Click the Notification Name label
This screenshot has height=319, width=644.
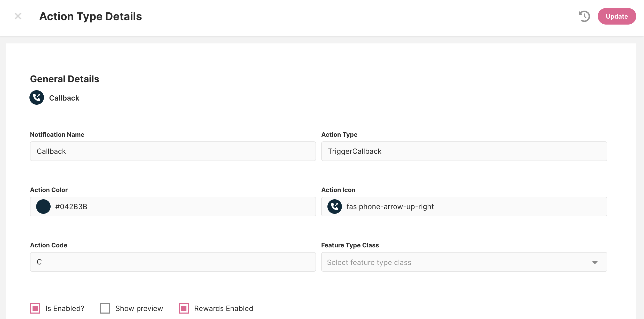(x=57, y=134)
